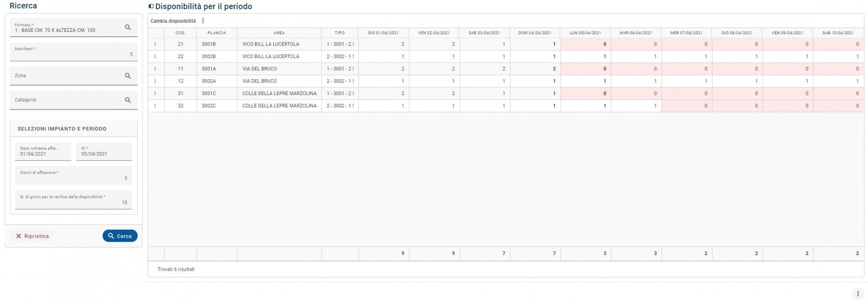Collapse the Disponibilità per il periodo panel icon
Viewport: 868px width, 304px height.
151,7
